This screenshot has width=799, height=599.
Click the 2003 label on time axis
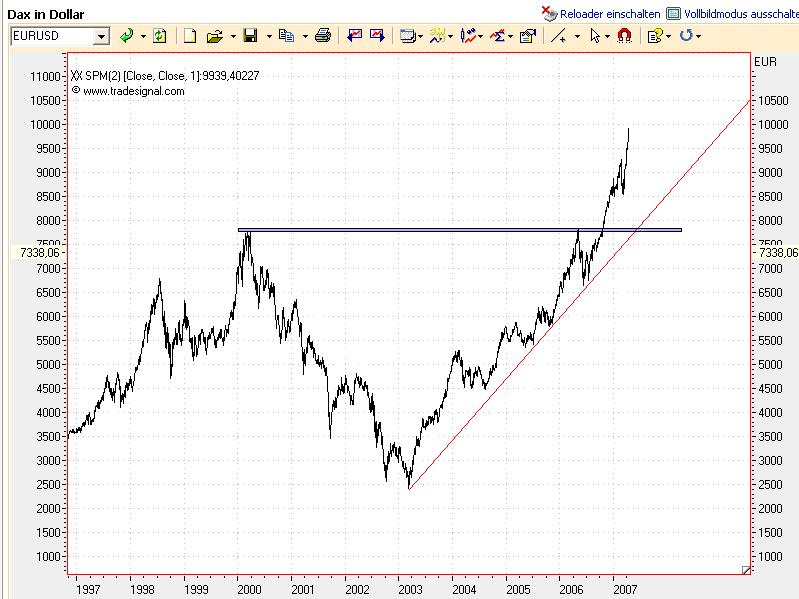click(x=410, y=589)
